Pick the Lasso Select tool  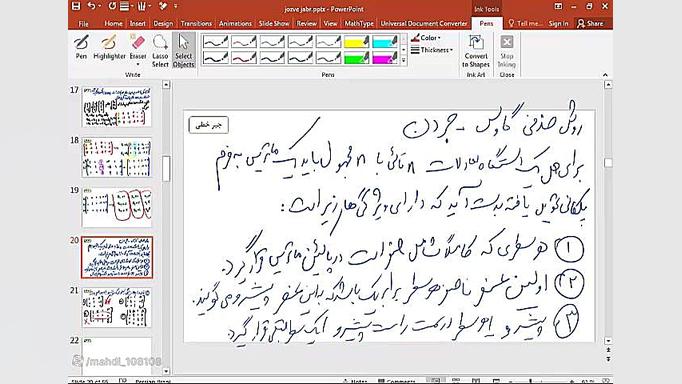(160, 51)
